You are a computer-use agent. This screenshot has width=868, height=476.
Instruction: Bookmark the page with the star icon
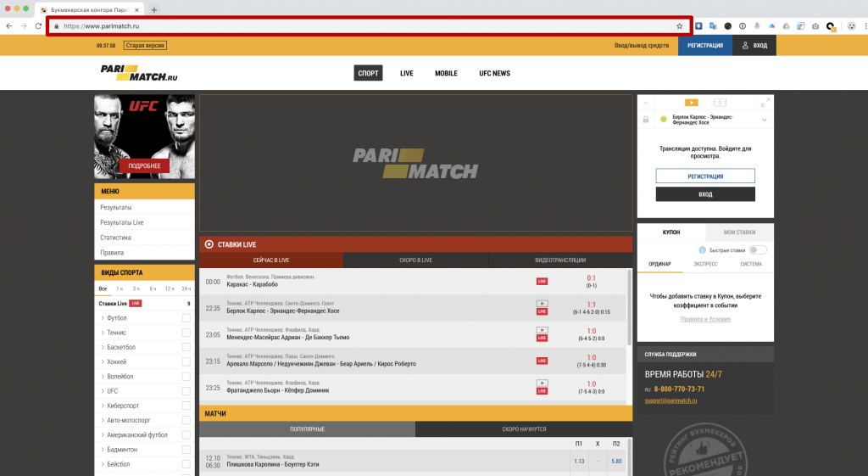tap(679, 26)
